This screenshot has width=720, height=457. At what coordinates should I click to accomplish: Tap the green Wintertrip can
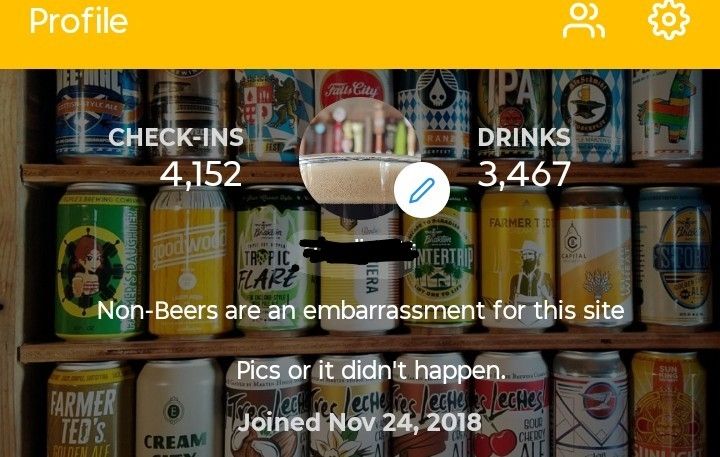[440, 262]
